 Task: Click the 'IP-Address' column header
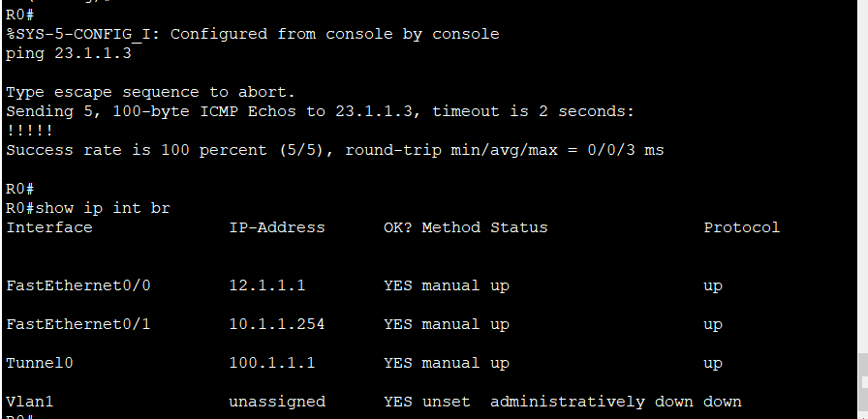(x=277, y=227)
